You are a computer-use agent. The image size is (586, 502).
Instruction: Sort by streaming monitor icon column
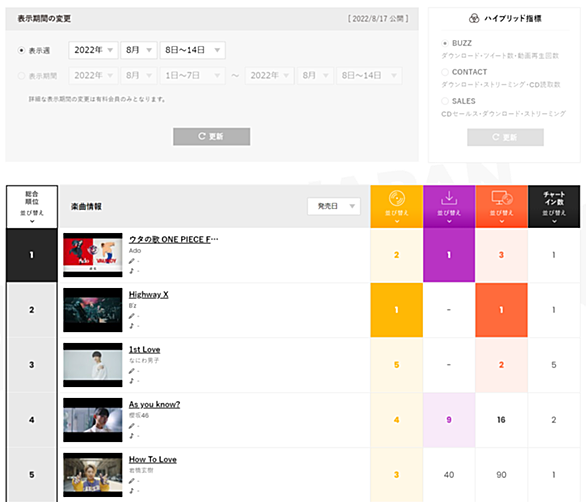pyautogui.click(x=501, y=206)
